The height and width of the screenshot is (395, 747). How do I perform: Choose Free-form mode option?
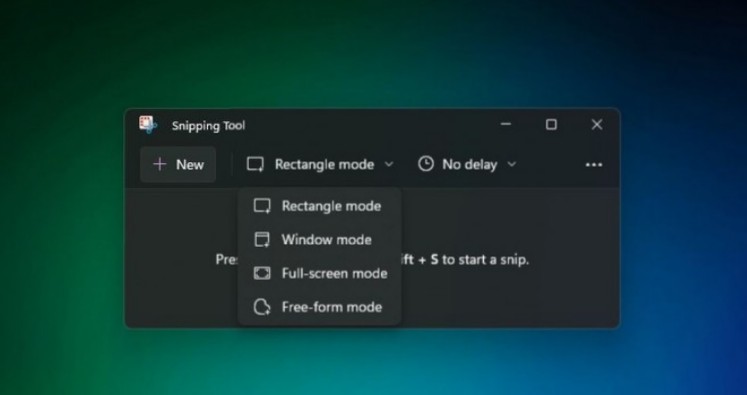pyautogui.click(x=319, y=307)
